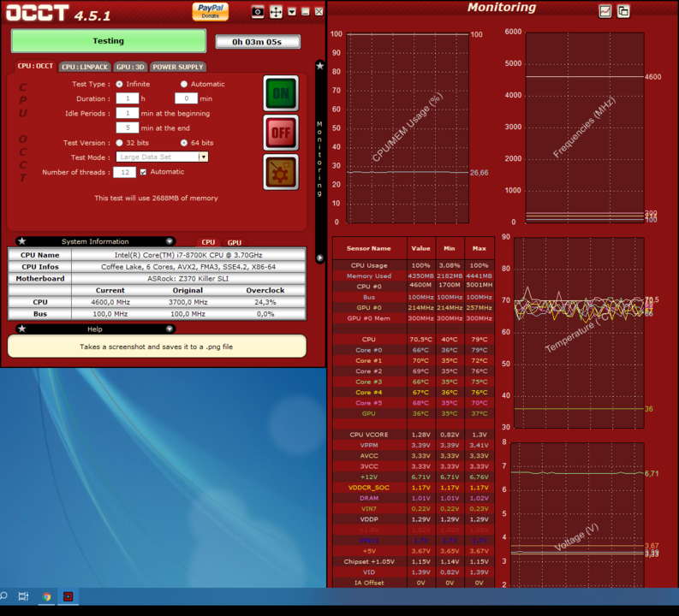Collapse monitoring panel with round arrow button

point(319,258)
